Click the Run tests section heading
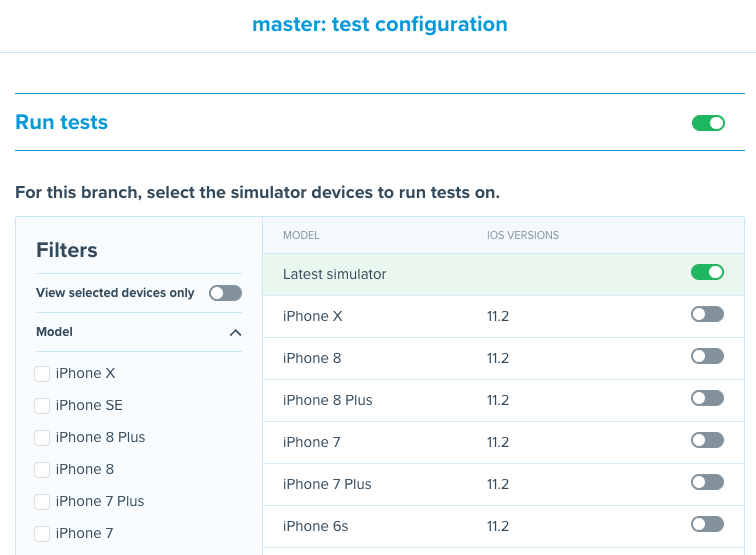 coord(62,123)
